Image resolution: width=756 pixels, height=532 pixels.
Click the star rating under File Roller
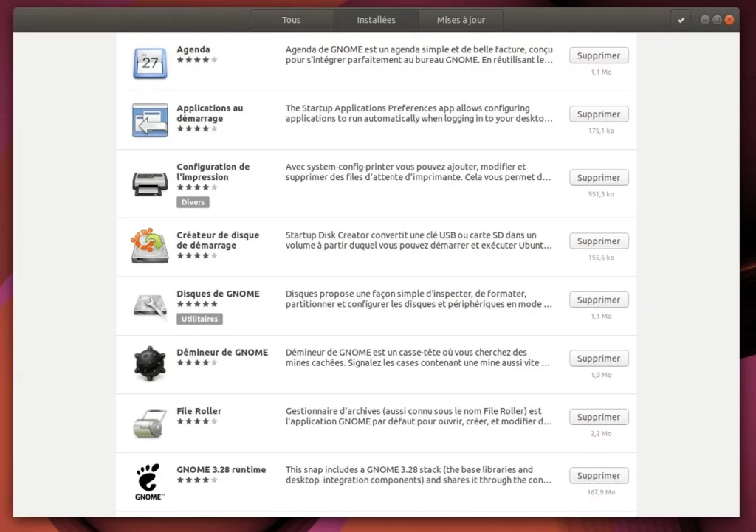[197, 421]
